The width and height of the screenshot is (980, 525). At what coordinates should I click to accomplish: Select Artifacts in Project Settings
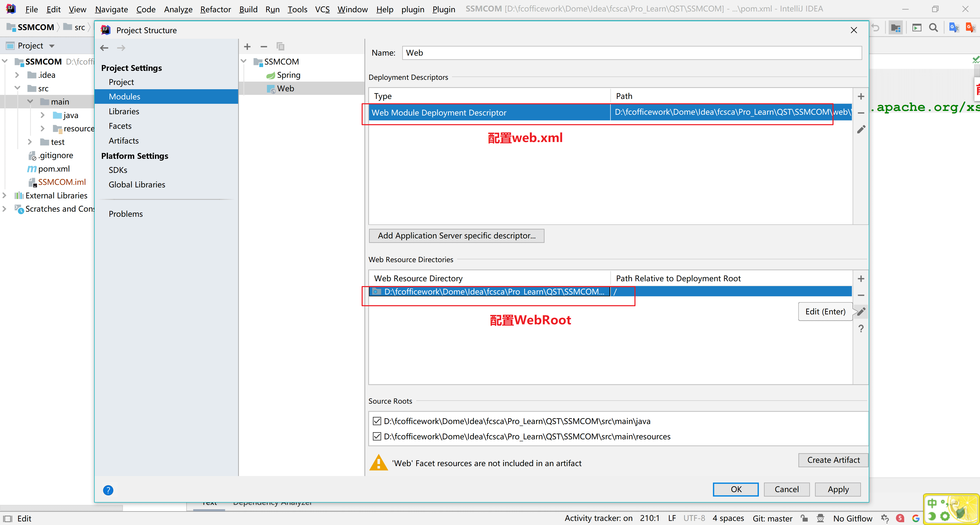(x=124, y=141)
